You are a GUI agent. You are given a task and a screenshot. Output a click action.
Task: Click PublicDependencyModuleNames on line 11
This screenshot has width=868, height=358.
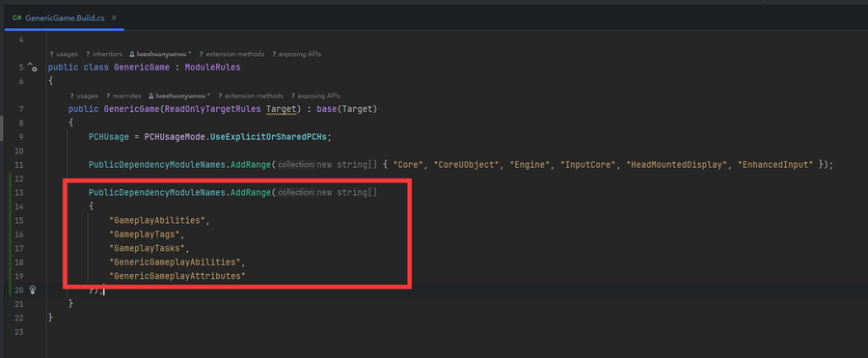click(x=158, y=165)
